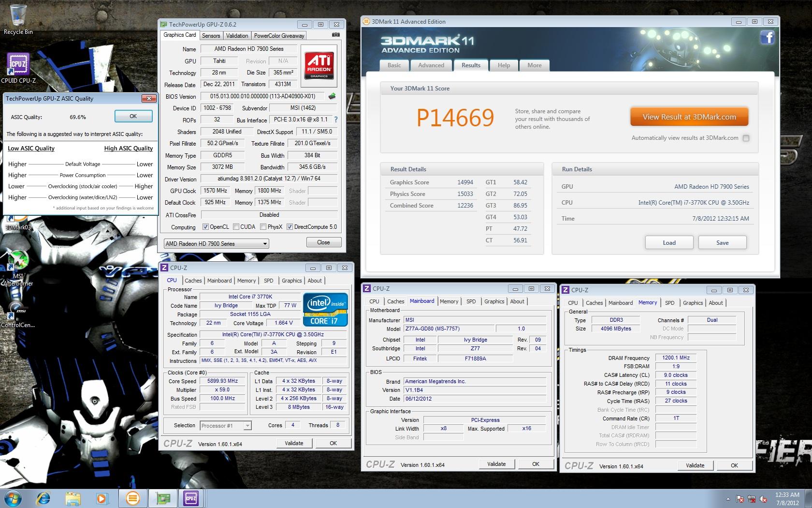Enable automatically view results at 3DMark.com
The width and height of the screenshot is (812, 508).
click(746, 138)
